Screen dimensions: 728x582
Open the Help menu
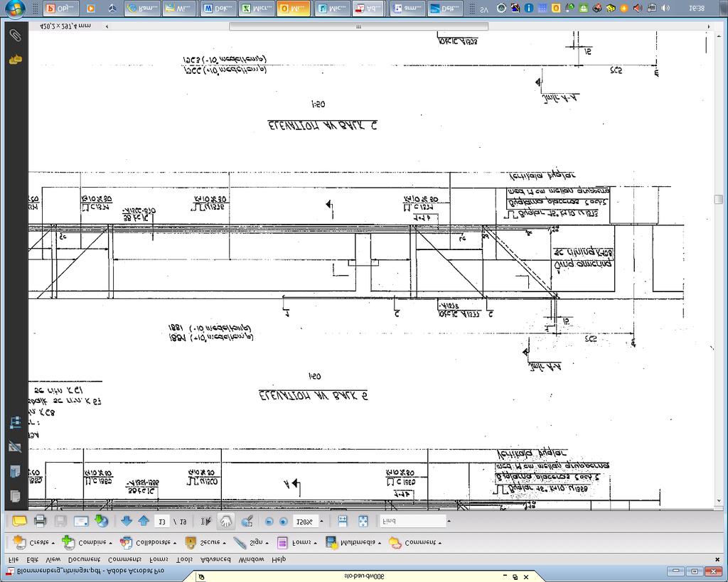279,559
